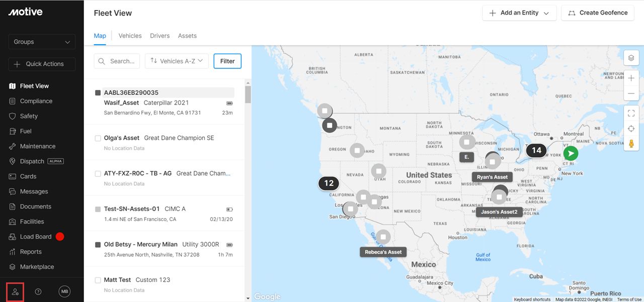Zoom in on the map
Viewport: 644px width, 302px height.
click(631, 78)
